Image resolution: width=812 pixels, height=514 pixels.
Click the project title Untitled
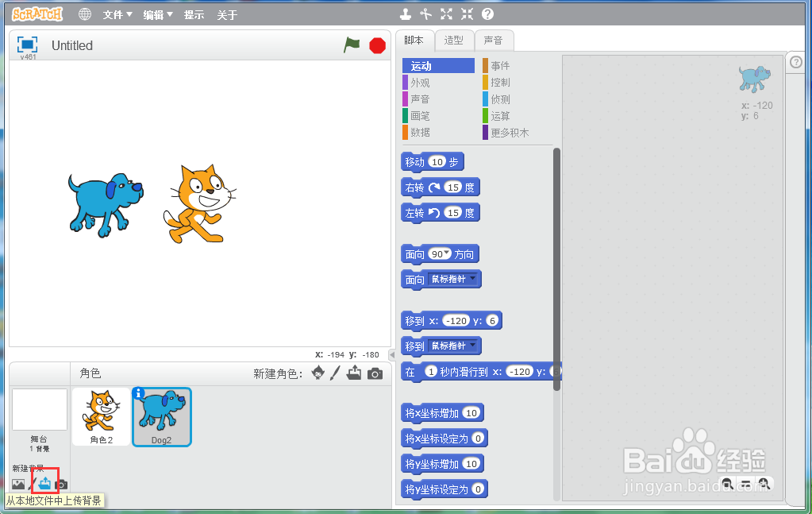point(72,45)
